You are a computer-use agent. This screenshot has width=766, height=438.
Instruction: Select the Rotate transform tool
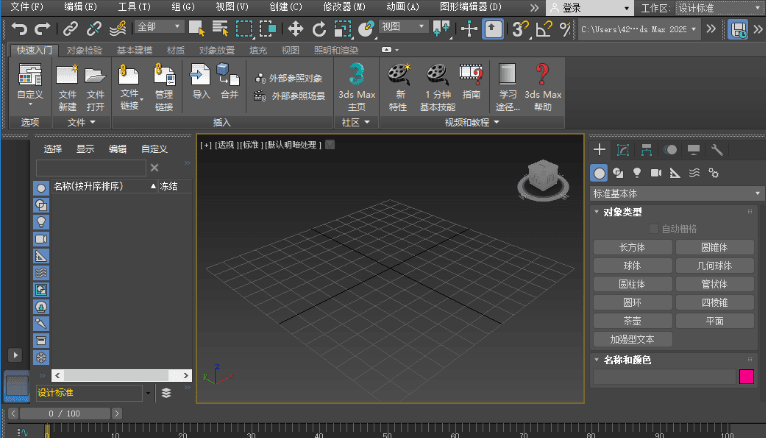click(x=319, y=29)
